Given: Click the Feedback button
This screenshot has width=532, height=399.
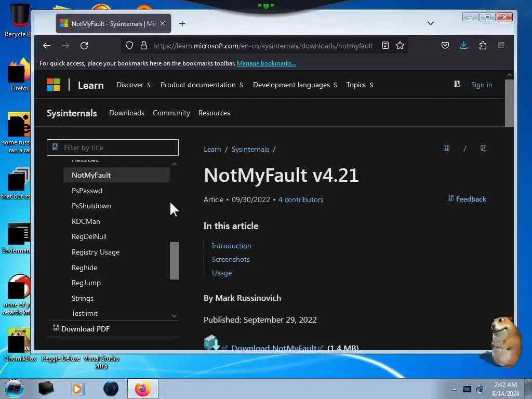Looking at the screenshot, I should [467, 199].
